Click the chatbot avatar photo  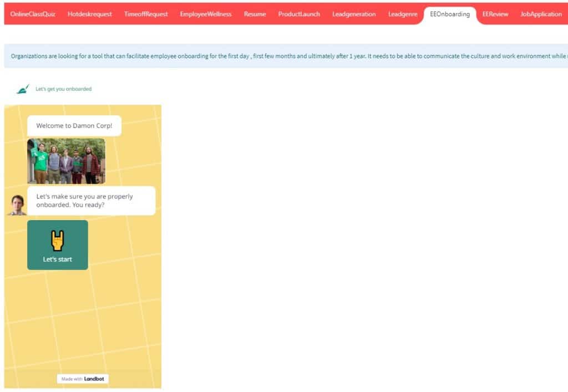(17, 205)
